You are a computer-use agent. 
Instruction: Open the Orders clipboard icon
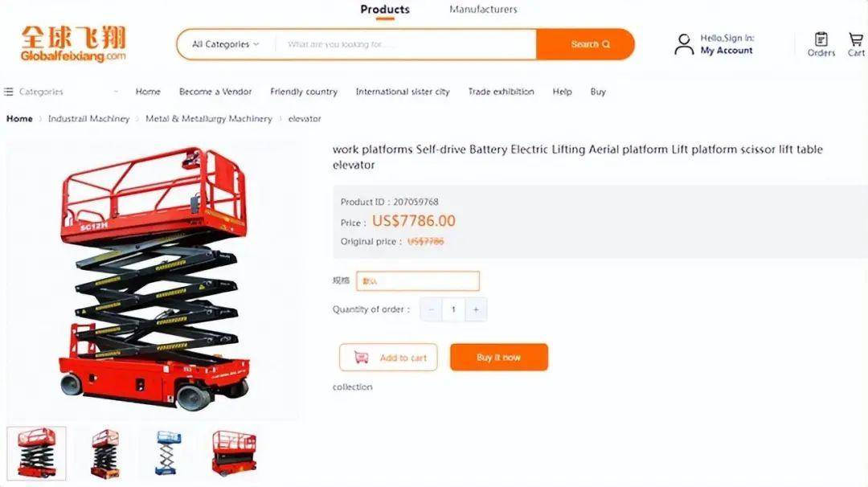821,39
